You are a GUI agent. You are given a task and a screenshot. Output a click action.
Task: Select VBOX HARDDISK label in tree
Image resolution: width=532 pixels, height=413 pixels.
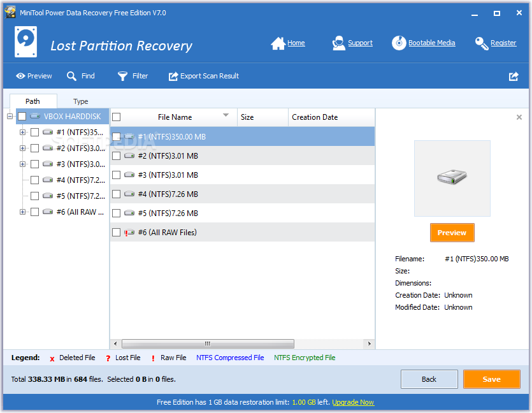pyautogui.click(x=72, y=117)
